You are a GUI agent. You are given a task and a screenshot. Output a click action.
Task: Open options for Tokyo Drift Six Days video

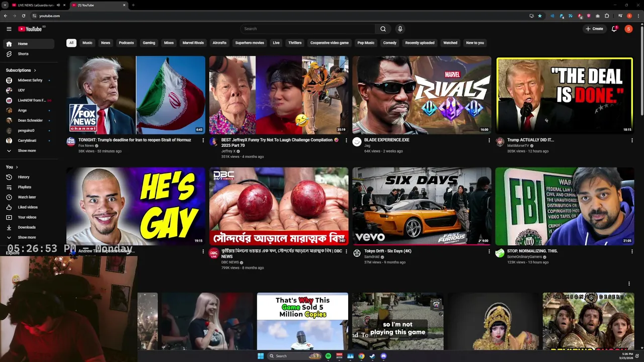(489, 251)
